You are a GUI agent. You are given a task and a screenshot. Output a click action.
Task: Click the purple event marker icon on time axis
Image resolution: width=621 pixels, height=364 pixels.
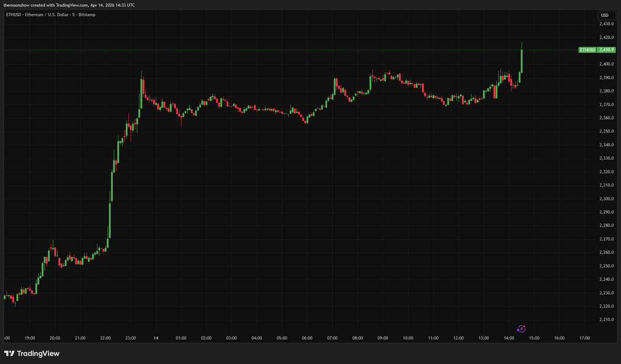pos(522,328)
